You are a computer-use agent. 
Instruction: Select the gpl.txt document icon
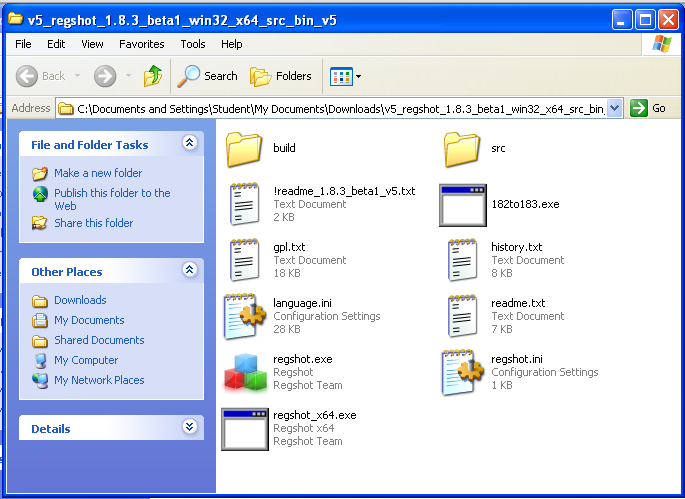click(x=244, y=260)
